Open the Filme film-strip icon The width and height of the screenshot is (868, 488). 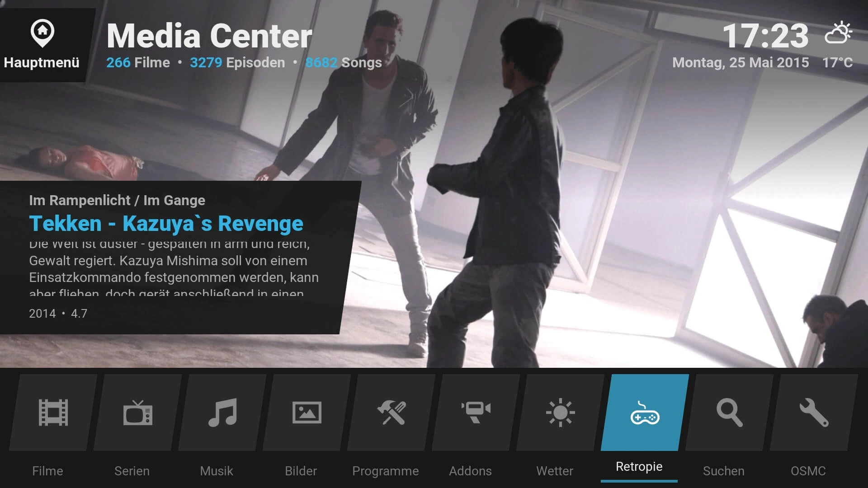[53, 413]
